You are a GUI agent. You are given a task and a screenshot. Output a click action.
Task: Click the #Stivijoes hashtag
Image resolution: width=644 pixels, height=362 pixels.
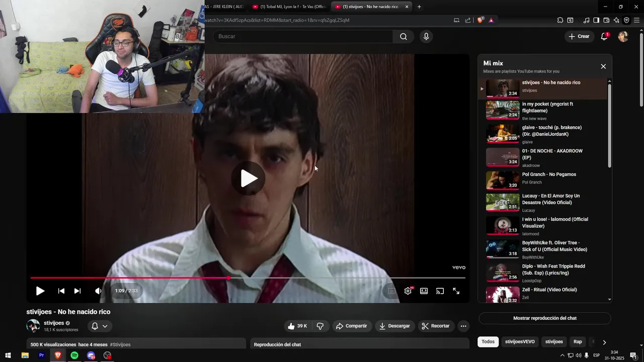coord(120,345)
